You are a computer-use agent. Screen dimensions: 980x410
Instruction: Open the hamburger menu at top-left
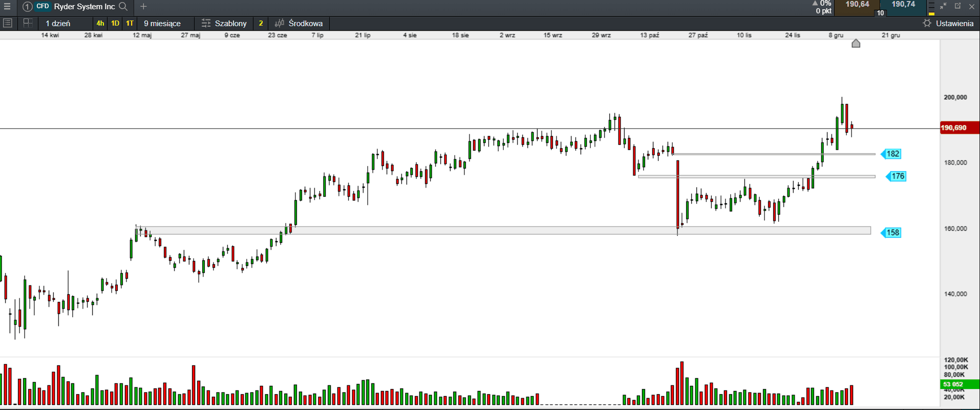click(x=7, y=7)
